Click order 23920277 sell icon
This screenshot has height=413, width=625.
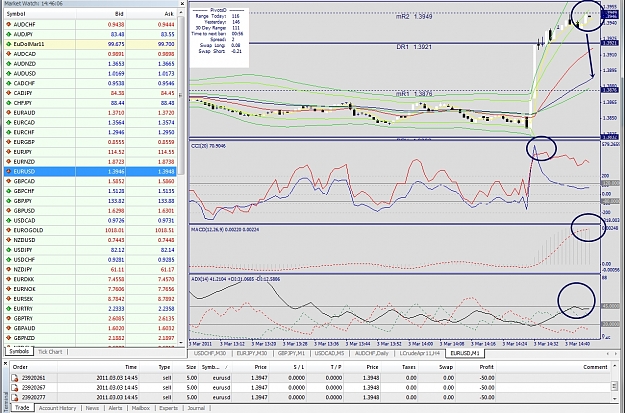(x=15, y=397)
